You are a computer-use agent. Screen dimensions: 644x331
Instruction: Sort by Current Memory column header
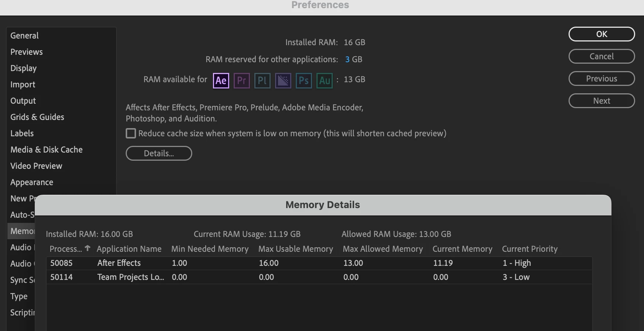462,249
